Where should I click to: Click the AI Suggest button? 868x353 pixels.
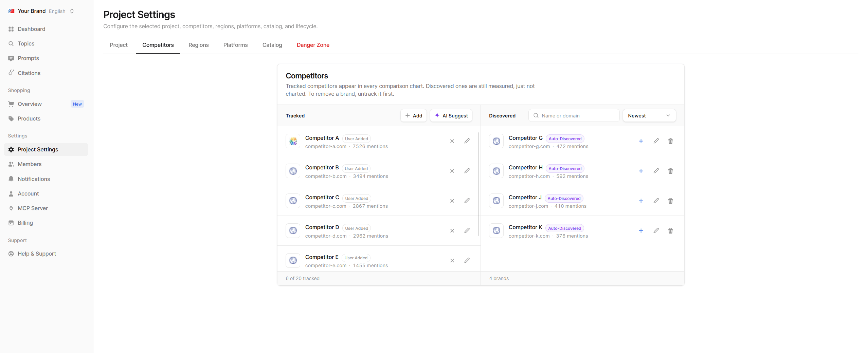451,116
